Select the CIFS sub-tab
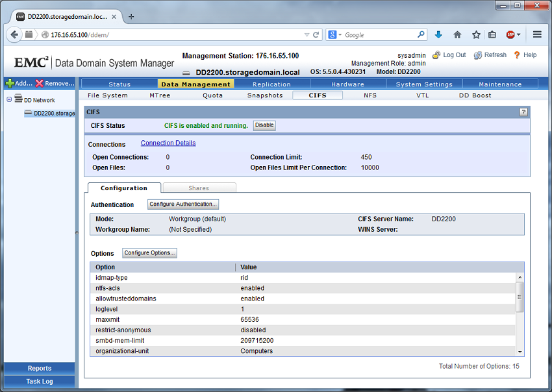 point(318,95)
